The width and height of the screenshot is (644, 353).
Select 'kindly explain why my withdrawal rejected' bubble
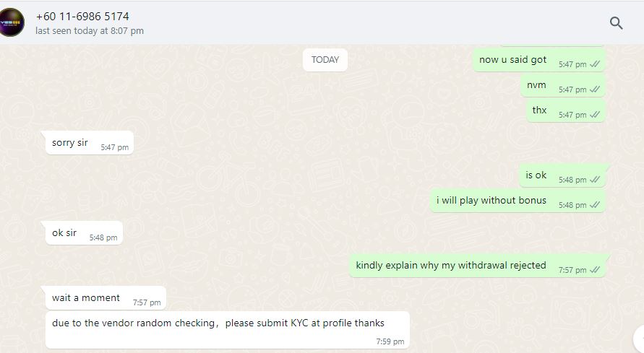click(477, 266)
